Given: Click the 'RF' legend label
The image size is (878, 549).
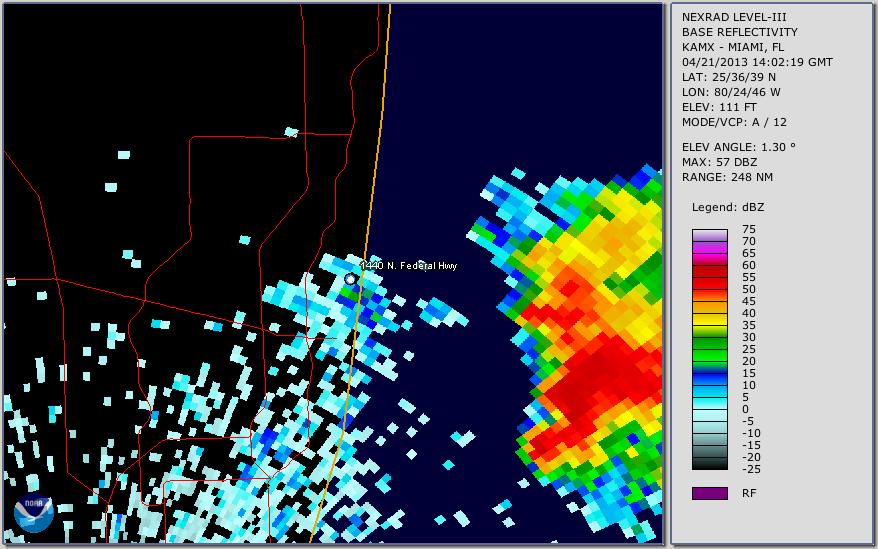Looking at the screenshot, I should click(749, 493).
